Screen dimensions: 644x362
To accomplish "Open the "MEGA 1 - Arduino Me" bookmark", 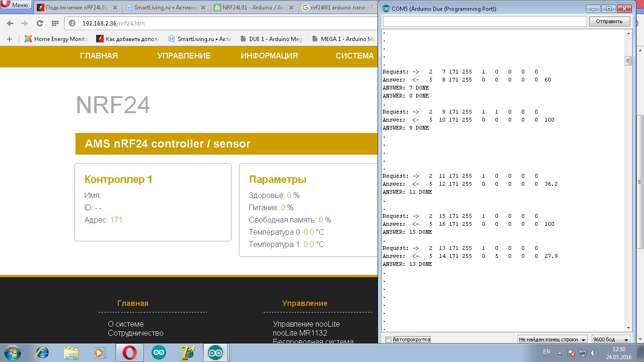I will click(343, 39).
